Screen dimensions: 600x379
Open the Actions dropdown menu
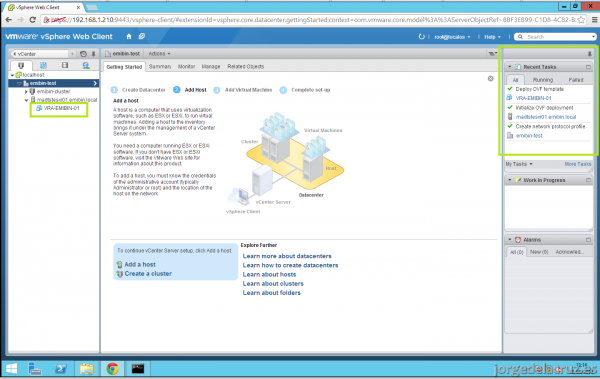[x=159, y=54]
